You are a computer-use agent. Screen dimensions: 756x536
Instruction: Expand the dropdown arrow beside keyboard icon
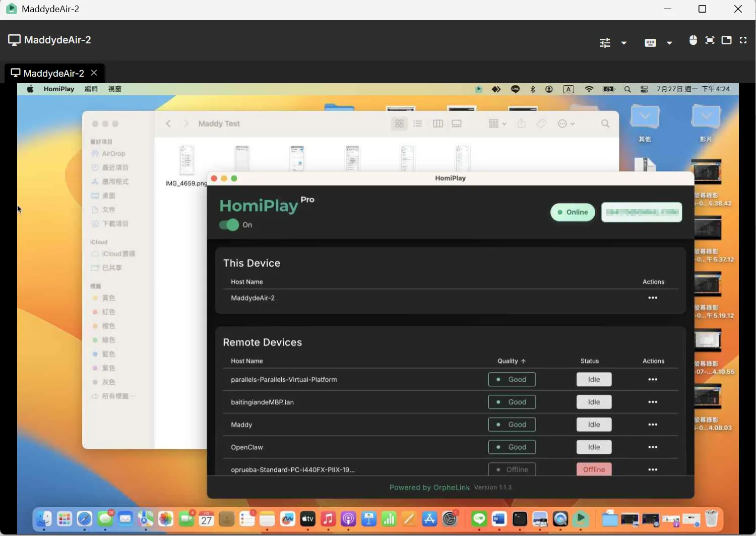[x=669, y=43]
